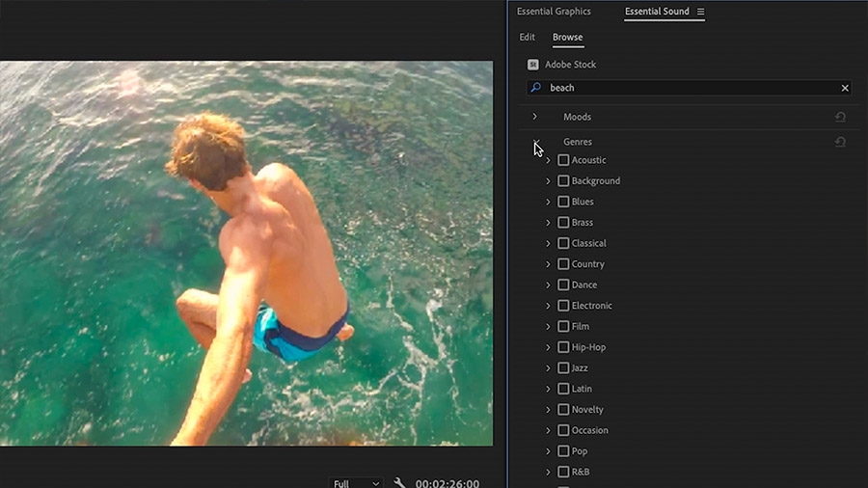Viewport: 868px width, 488px height.
Task: Tick the Dance genre checkbox
Action: click(x=563, y=285)
